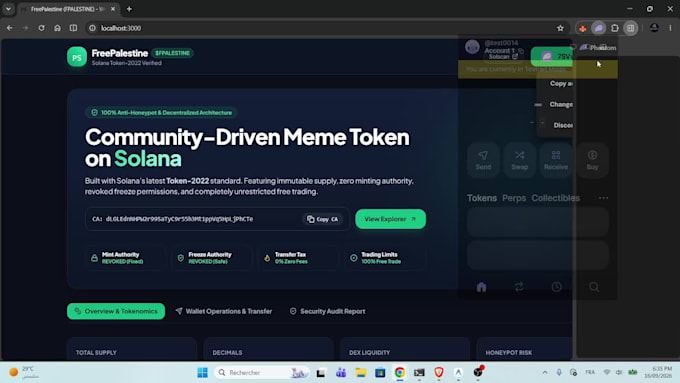The height and width of the screenshot is (383, 680).
Task: Open the weather widget in taskbar
Action: 25,372
